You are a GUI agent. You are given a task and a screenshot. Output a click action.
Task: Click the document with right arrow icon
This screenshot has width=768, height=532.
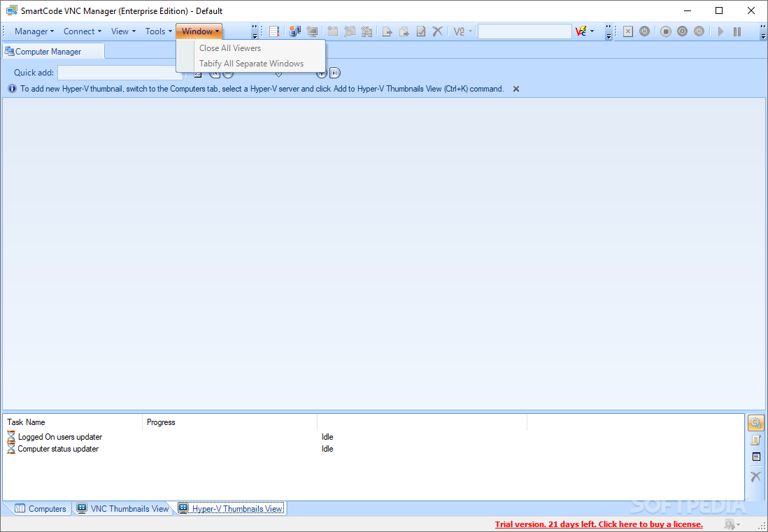click(387, 31)
